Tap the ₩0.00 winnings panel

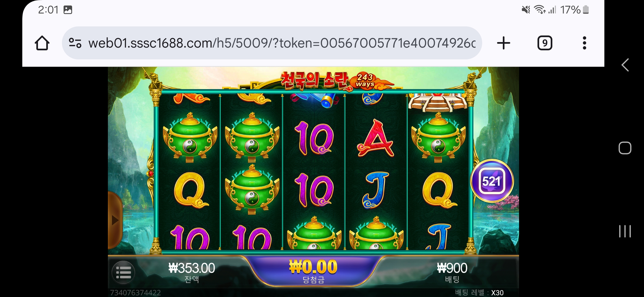pyautogui.click(x=313, y=271)
